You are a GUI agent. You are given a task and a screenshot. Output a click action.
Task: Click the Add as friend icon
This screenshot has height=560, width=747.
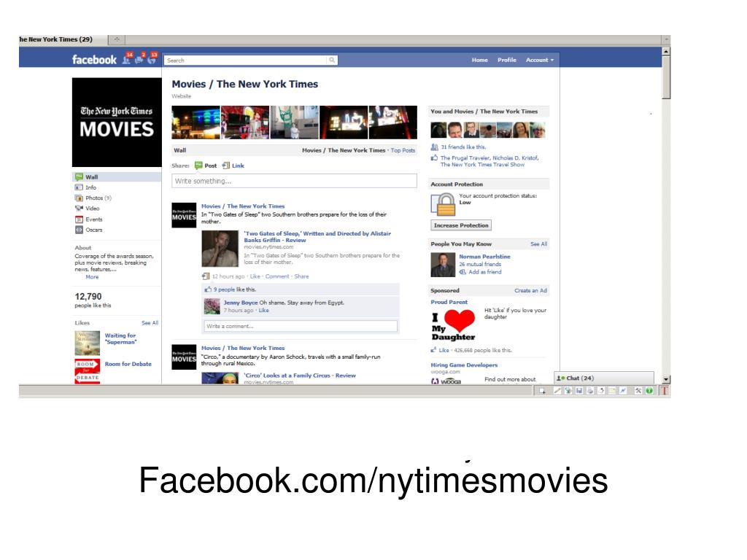(462, 273)
